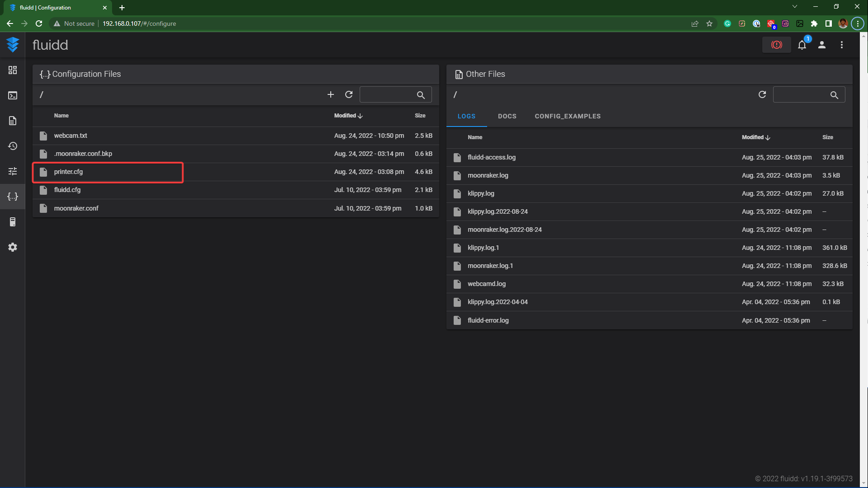Switch to the CONFIG_EXAMPLES tab
The height and width of the screenshot is (488, 868).
(568, 116)
